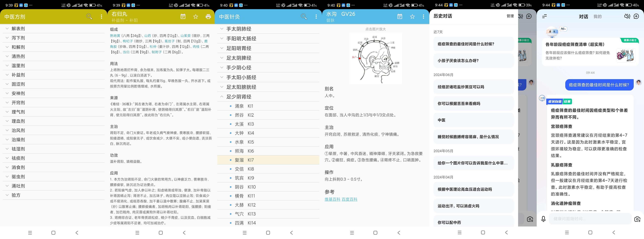This screenshot has width=644, height=239.
Task: Open herb link 枸杞子
Action: [128, 41]
